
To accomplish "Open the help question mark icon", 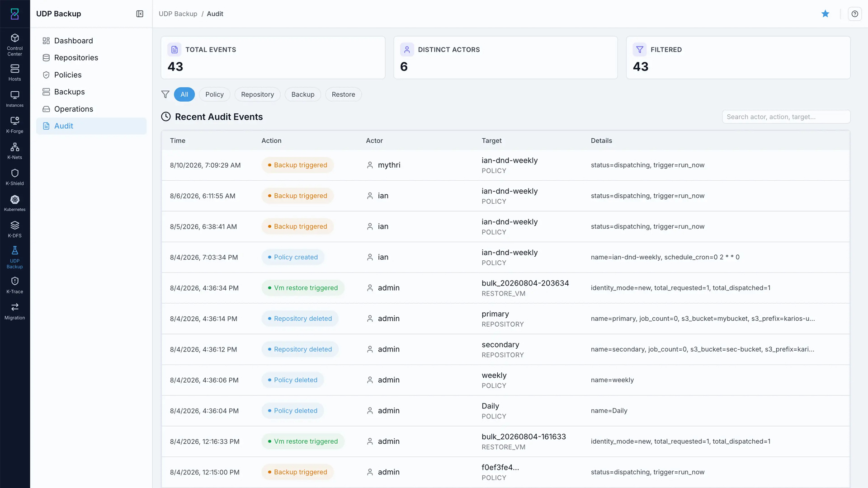I will coord(854,14).
